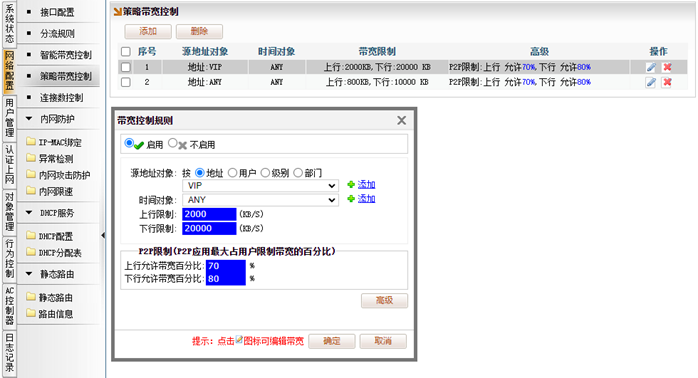
Task: Click 上行:800KB bandwidth cell in row 2
Action: (x=377, y=82)
